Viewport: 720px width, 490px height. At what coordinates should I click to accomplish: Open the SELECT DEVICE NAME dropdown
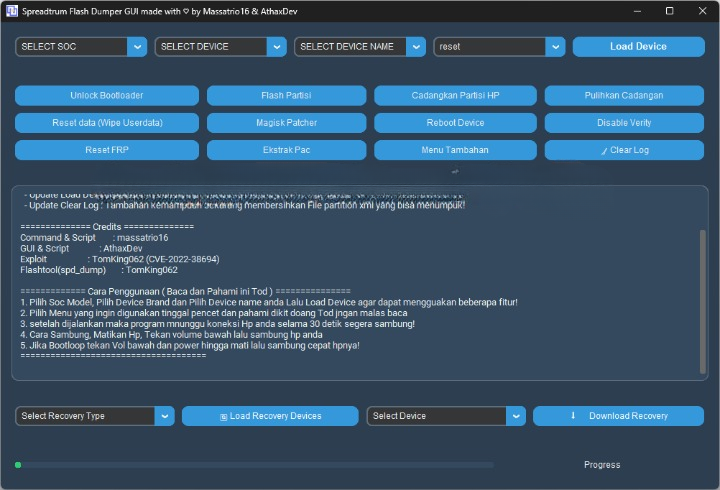coord(416,47)
